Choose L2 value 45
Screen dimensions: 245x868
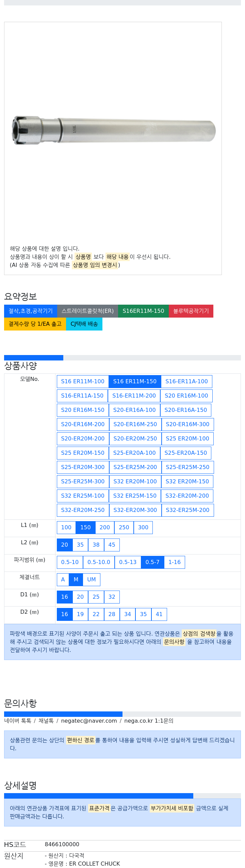(112, 545)
